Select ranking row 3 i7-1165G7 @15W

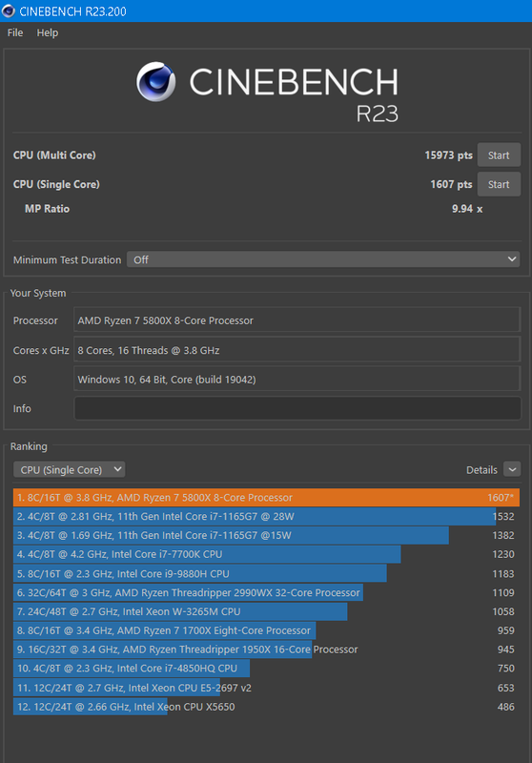tap(266, 536)
